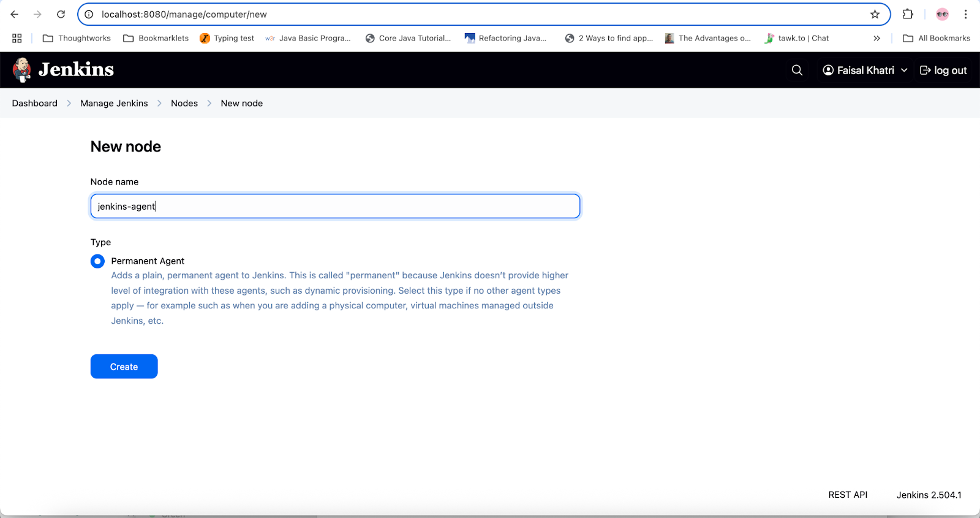Open 2 Ways to find app bookmark
The height and width of the screenshot is (518, 980).
pyautogui.click(x=609, y=38)
